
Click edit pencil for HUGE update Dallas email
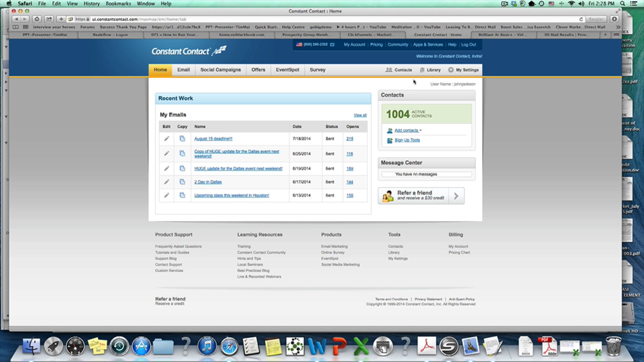coord(167,168)
